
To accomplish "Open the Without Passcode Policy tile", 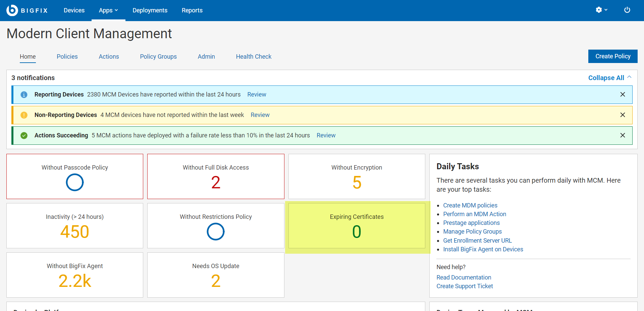I will 75,176.
